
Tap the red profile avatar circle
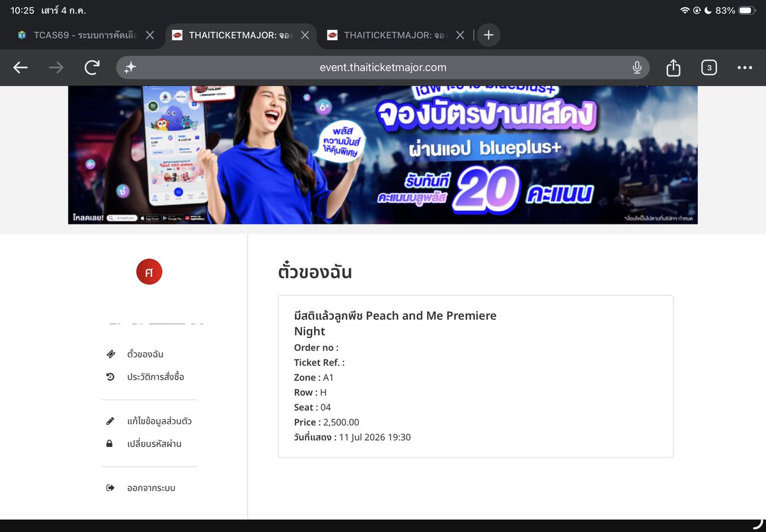coord(149,272)
